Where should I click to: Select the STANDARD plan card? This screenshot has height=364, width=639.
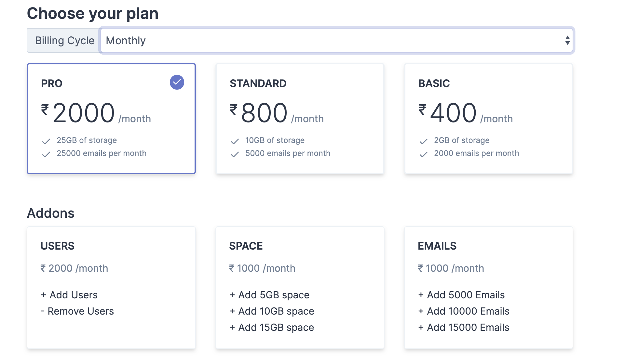(300, 119)
